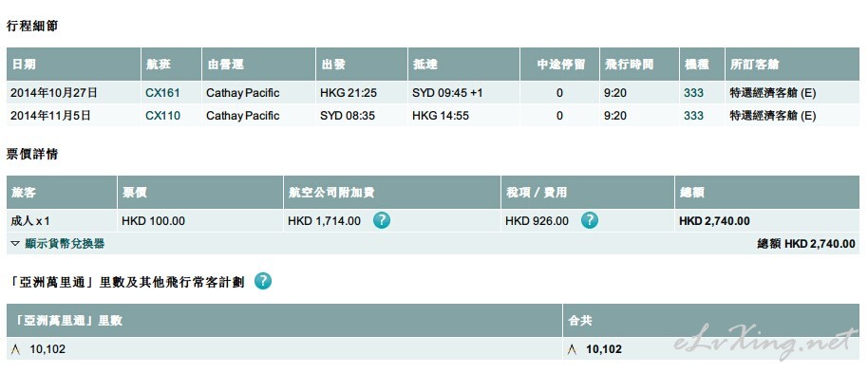Click aircraft type 333 for CX110 row
The width and height of the screenshot is (868, 373).
point(693,116)
